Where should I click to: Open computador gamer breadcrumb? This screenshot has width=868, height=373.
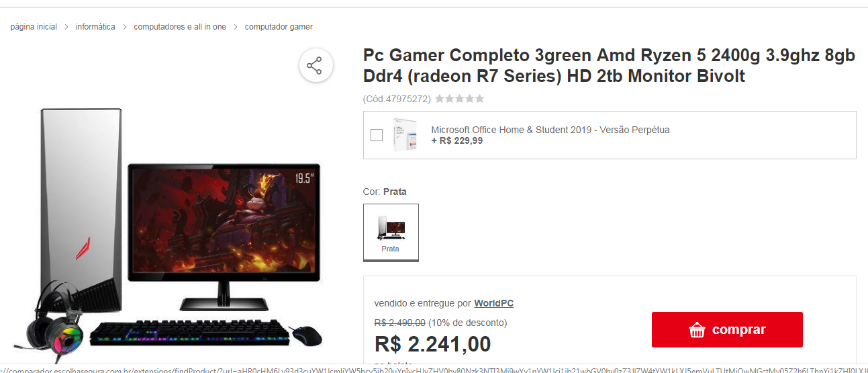tap(279, 27)
